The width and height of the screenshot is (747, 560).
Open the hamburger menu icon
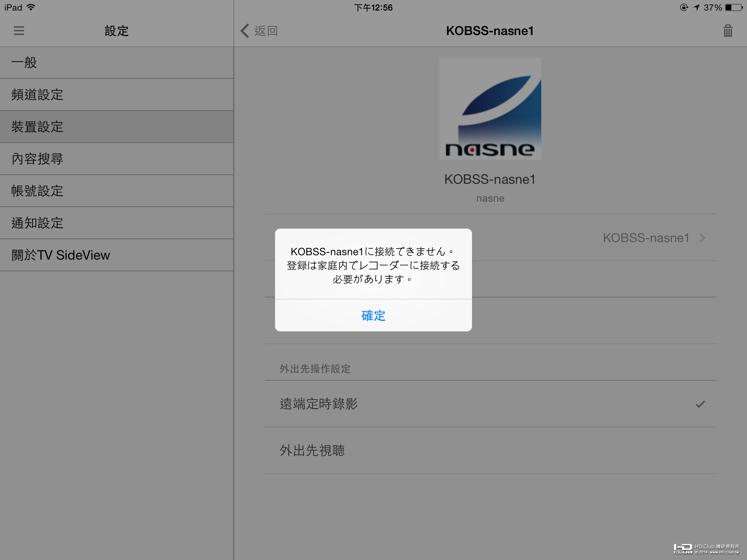[x=19, y=31]
